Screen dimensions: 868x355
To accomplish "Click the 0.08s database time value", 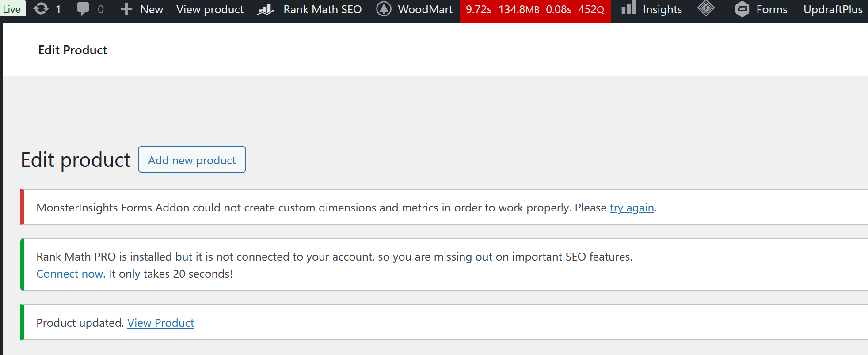I will 559,9.
